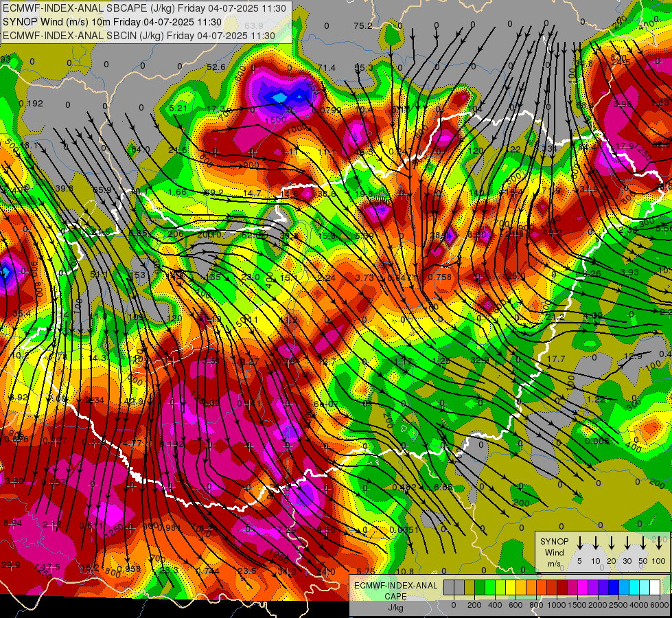Click the 2500 tick label in CAPE legend
The width and height of the screenshot is (672, 618).
point(618,605)
